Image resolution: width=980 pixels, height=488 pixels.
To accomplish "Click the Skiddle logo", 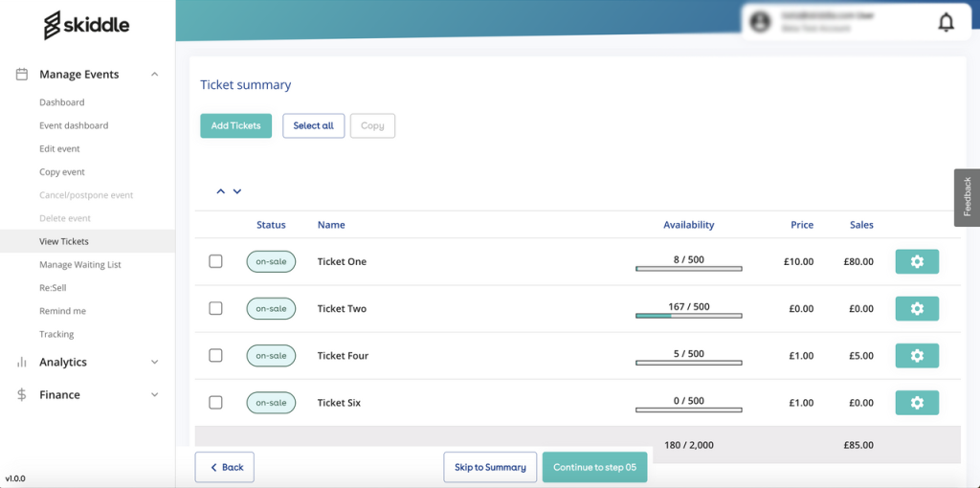I will [87, 25].
